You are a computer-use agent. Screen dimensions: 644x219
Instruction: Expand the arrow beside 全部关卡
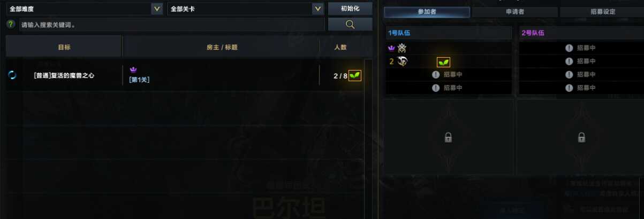point(317,9)
